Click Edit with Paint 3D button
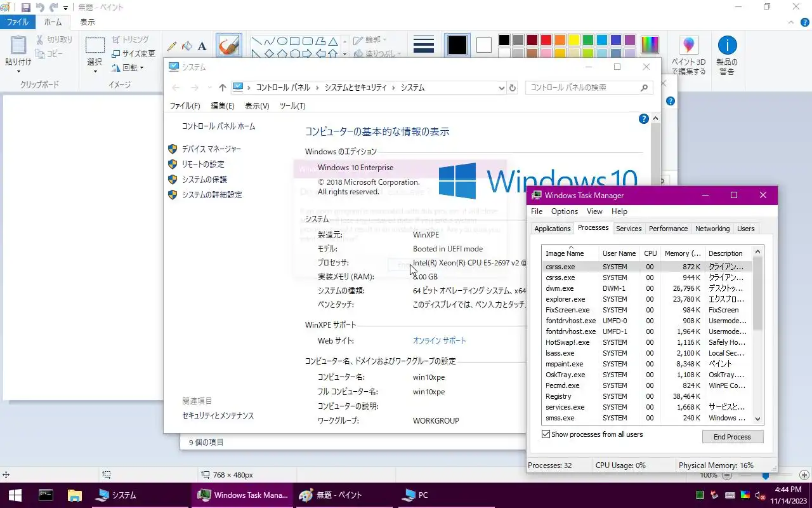812x508 pixels. pyautogui.click(x=689, y=56)
